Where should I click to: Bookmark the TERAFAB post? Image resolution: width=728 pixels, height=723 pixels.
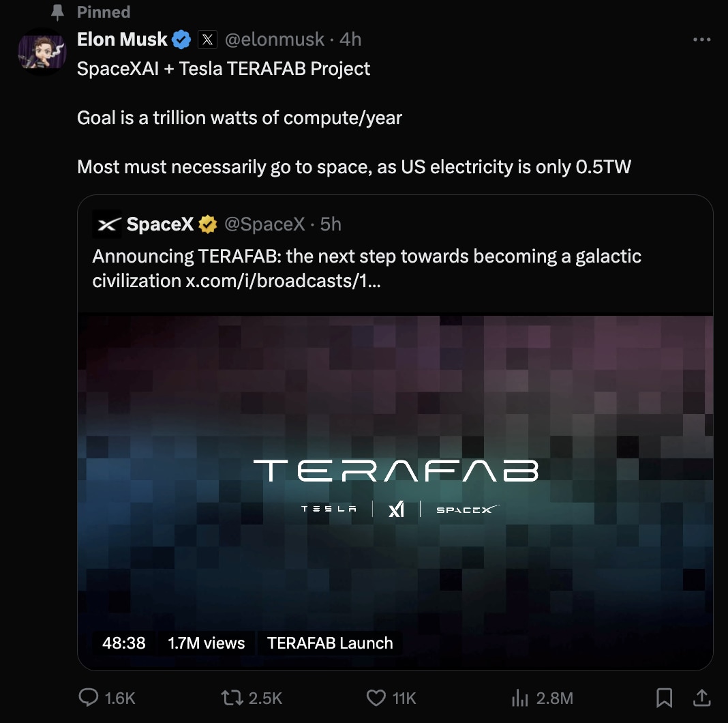pos(664,698)
